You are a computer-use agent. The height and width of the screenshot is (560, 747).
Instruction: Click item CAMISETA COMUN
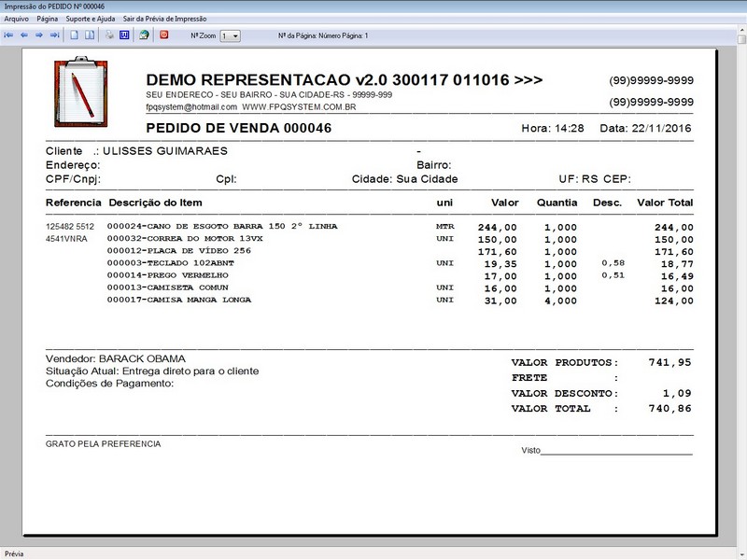(x=168, y=287)
